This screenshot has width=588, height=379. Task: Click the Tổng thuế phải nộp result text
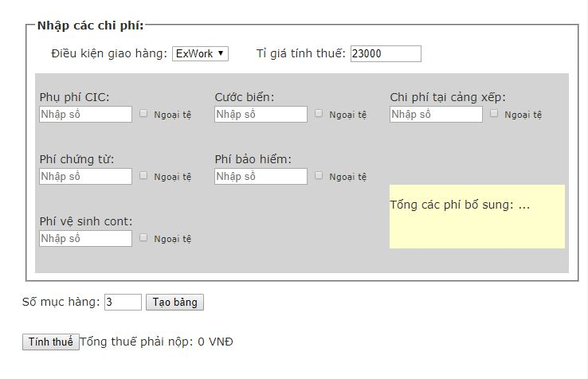coord(156,342)
